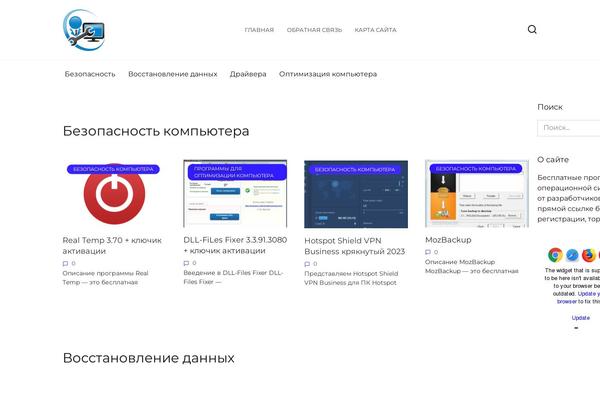Go to Безопасность category
Image resolution: width=600 pixels, height=400 pixels.
coord(90,74)
